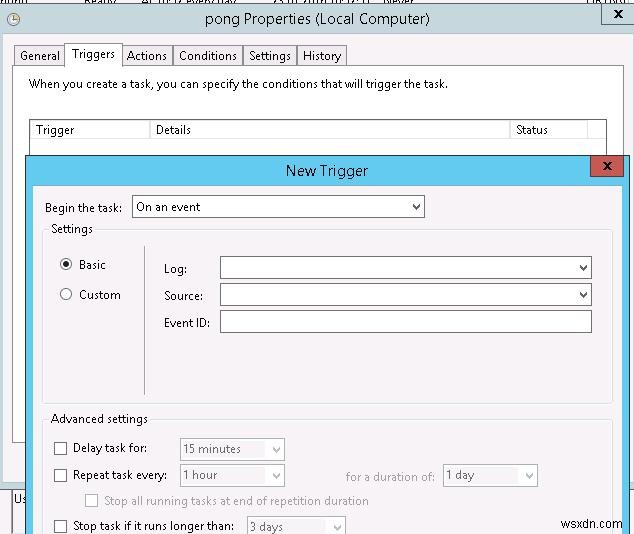The width and height of the screenshot is (634, 534).
Task: Click the clock icon in pong Properties title bar
Action: 13,19
